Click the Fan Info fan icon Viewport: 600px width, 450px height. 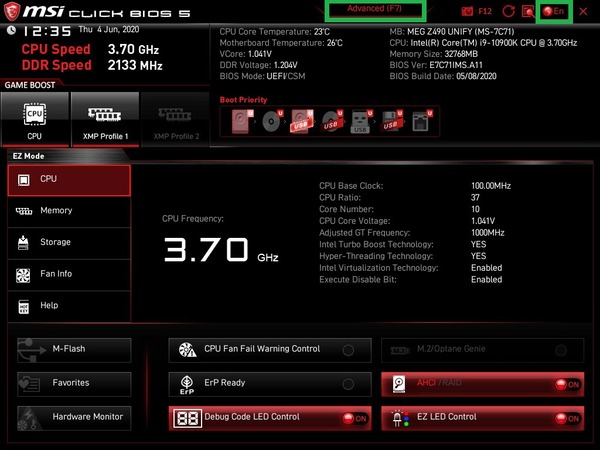click(23, 275)
